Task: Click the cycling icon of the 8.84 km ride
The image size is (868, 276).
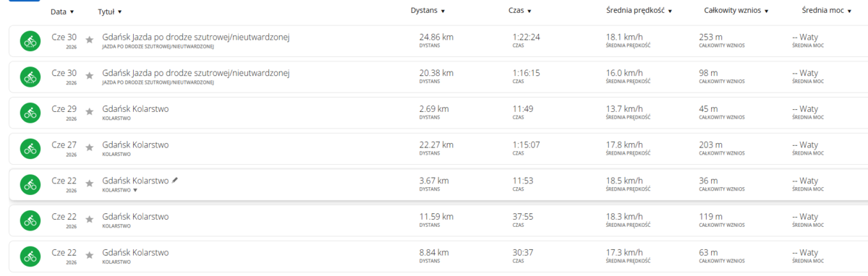Action: coord(30,256)
